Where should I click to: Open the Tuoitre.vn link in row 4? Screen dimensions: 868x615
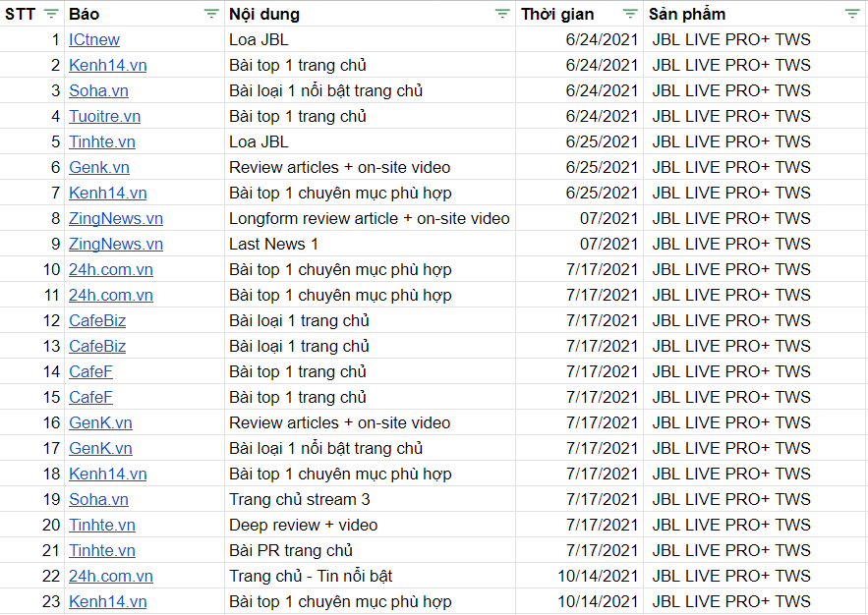coord(104,116)
